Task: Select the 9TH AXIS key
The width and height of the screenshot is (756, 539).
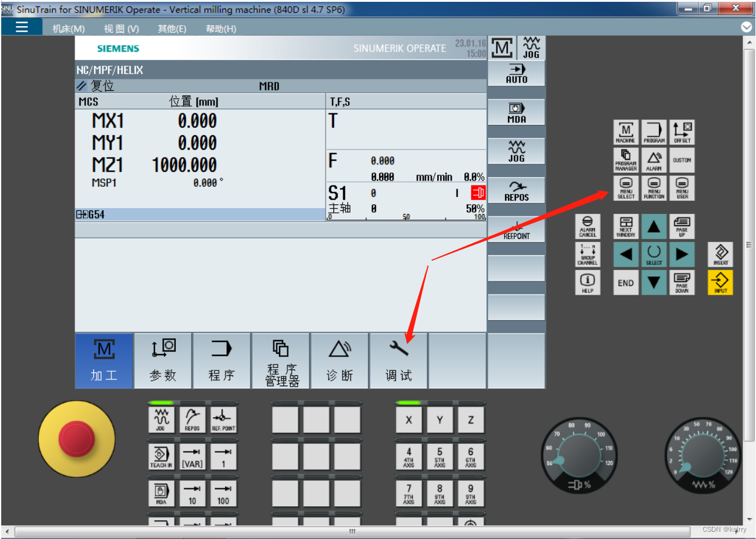Action: pos(470,493)
